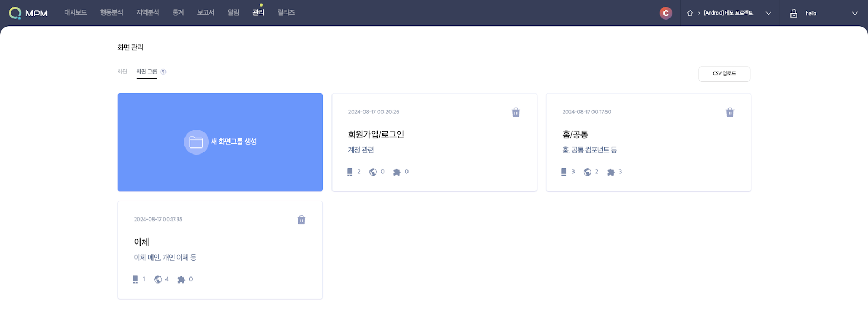Select the 화면 그룹 tab
This screenshot has width=868, height=328.
146,72
